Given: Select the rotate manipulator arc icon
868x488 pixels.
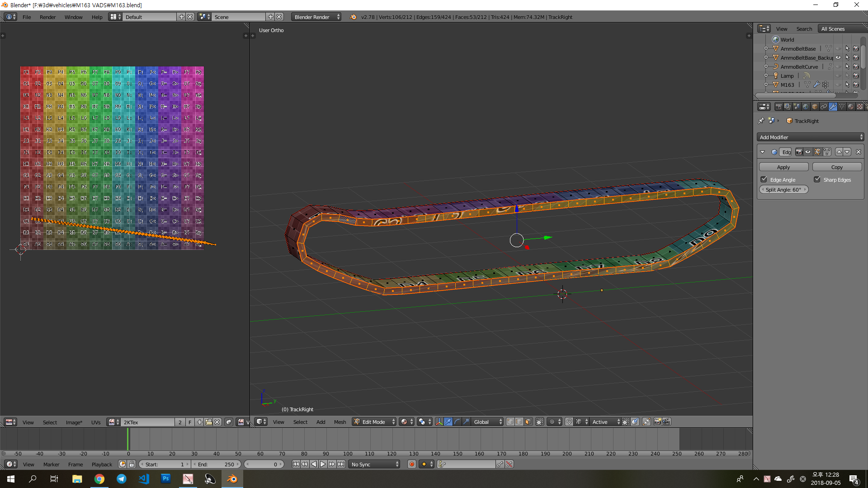Looking at the screenshot, I should point(457,422).
